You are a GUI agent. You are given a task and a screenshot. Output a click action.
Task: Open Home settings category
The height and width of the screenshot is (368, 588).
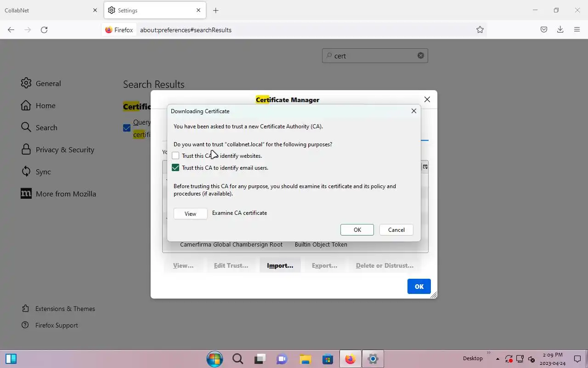coord(38,105)
